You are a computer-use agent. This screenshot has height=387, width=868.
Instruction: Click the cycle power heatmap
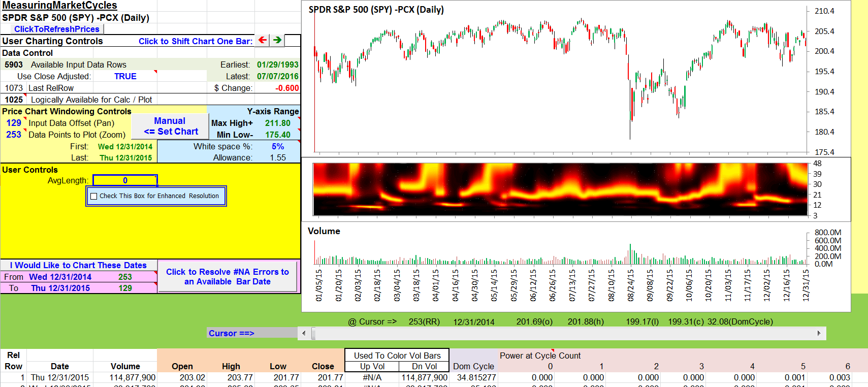click(560, 189)
